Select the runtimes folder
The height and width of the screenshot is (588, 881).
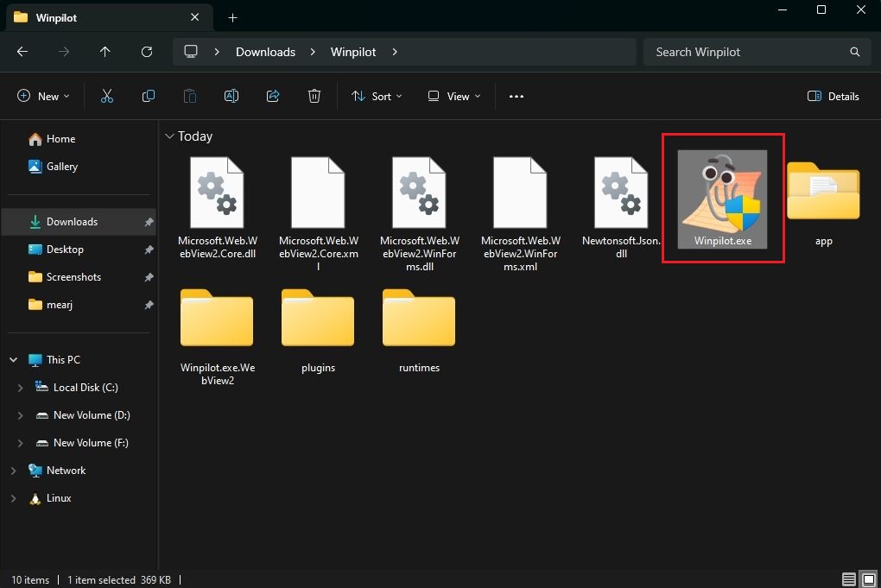pos(420,330)
